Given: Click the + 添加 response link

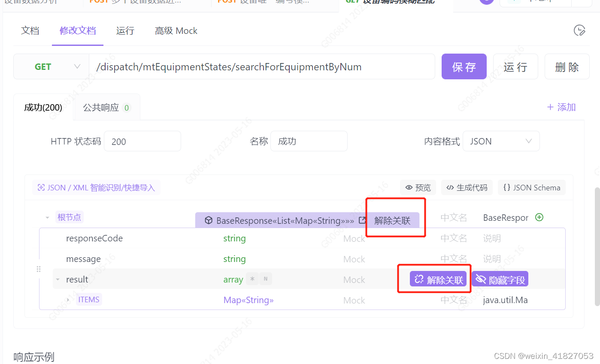Looking at the screenshot, I should (561, 107).
